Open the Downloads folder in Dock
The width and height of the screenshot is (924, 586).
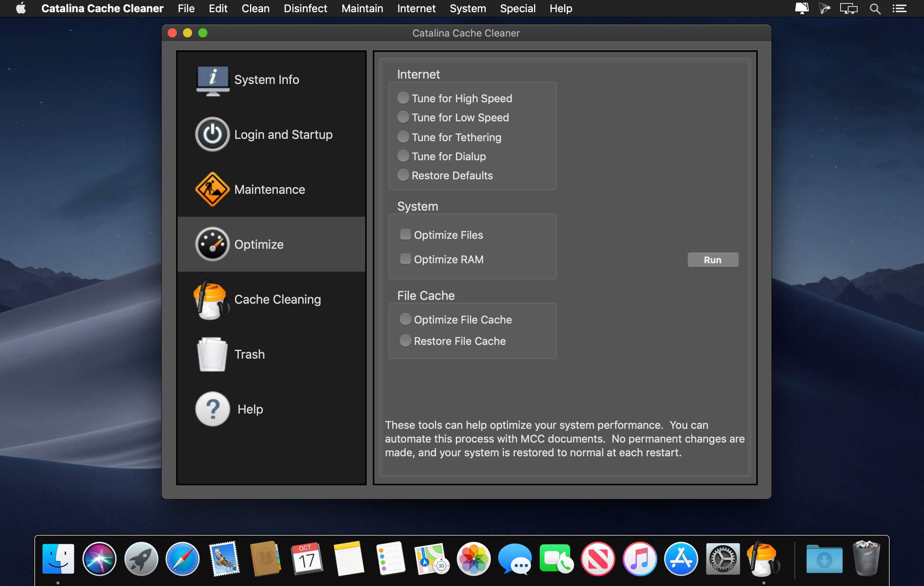[x=824, y=559]
